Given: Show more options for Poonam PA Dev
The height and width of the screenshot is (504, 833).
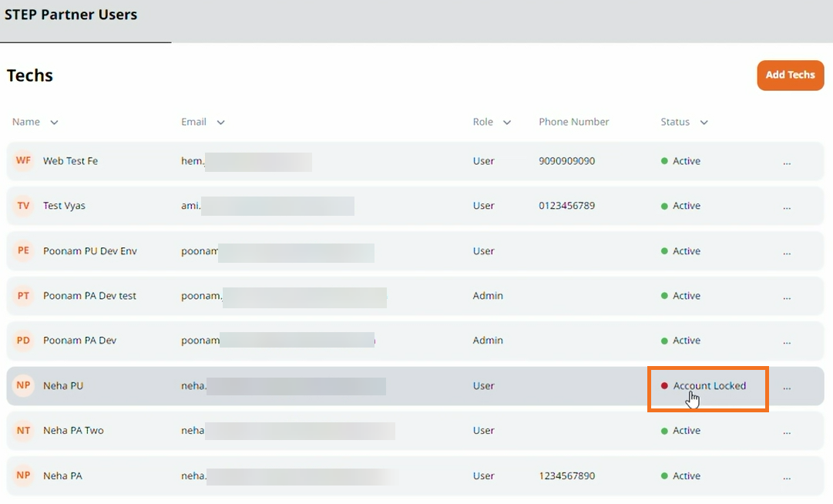Looking at the screenshot, I should pyautogui.click(x=787, y=341).
